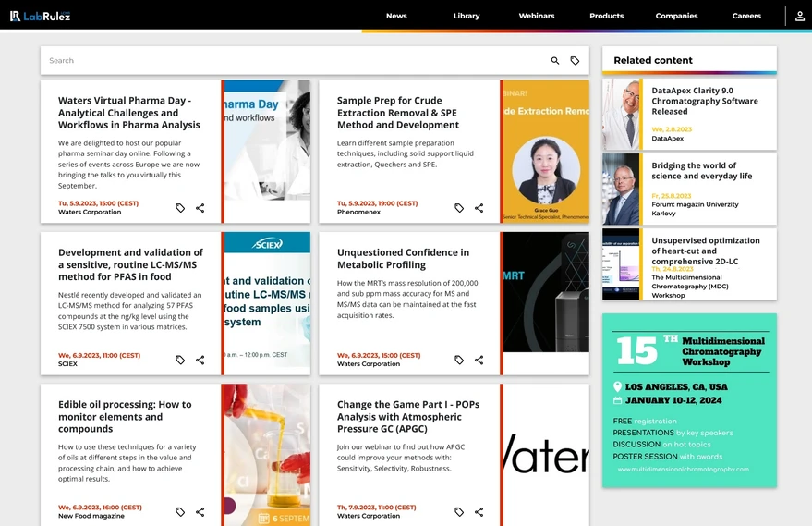Viewport: 812px width, 526px height.
Task: Go to the Webinars section
Action: (x=537, y=16)
